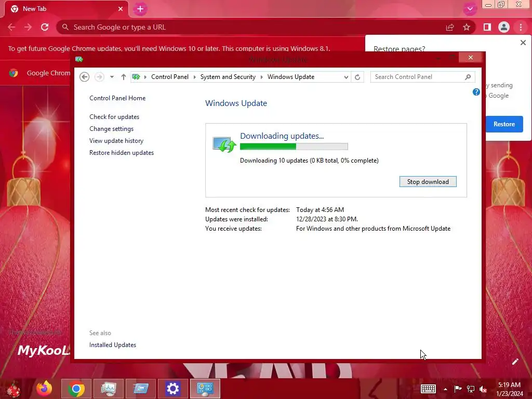
Task: Open the monitor chart app on taskbar
Action: pyautogui.click(x=109, y=389)
